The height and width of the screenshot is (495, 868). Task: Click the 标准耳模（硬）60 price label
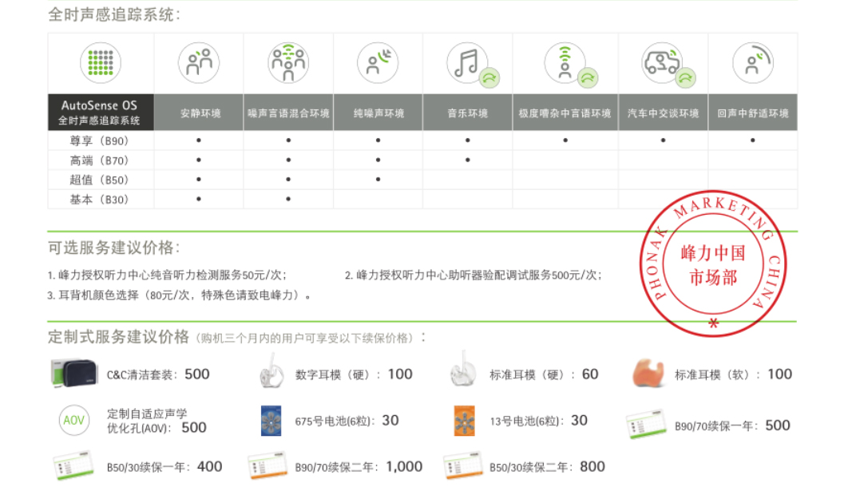pos(544,374)
